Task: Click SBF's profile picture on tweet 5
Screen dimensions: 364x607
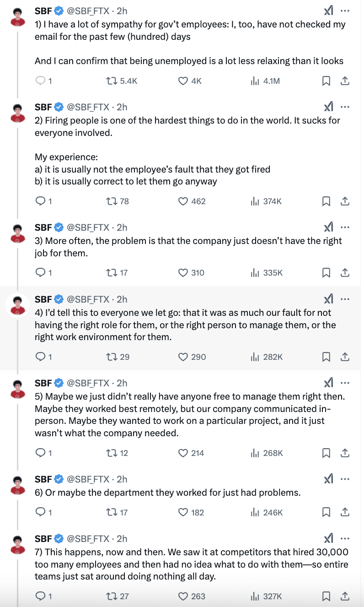Action: pyautogui.click(x=17, y=388)
